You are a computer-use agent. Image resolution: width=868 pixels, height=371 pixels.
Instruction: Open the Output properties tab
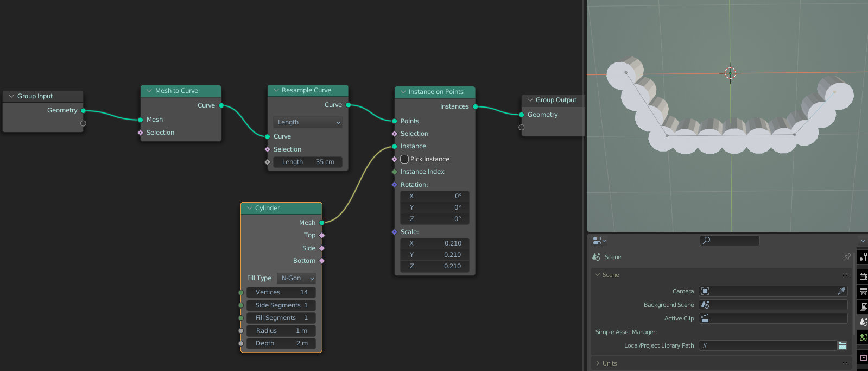coord(863,292)
